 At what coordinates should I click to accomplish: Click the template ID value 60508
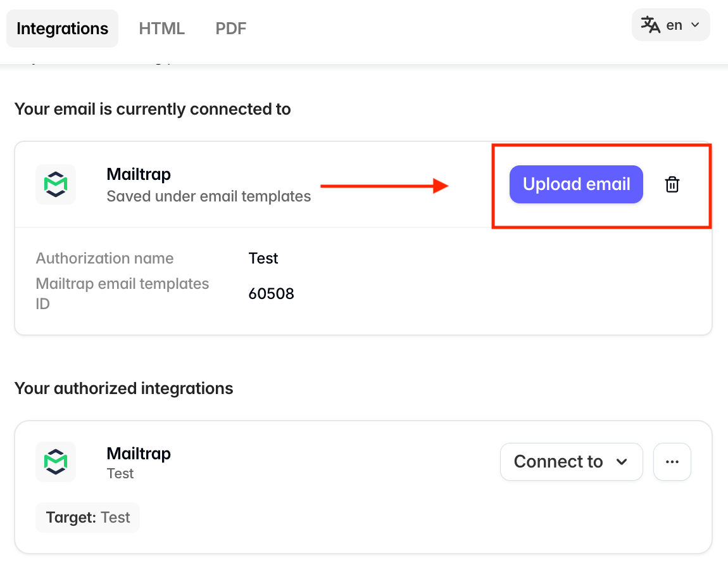[271, 293]
